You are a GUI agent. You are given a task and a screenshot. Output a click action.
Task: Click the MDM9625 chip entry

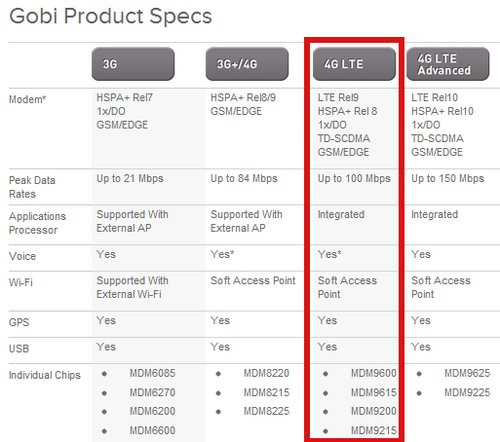tap(467, 373)
